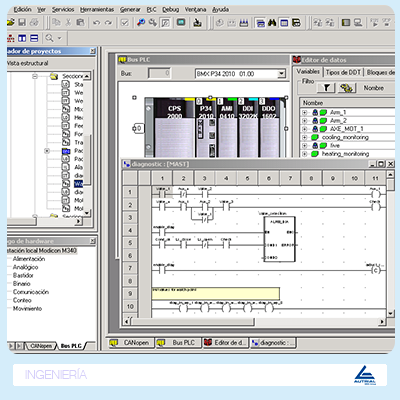400x400 pixels.
Task: Select the DDO 1602 output module
Action: pyautogui.click(x=269, y=127)
